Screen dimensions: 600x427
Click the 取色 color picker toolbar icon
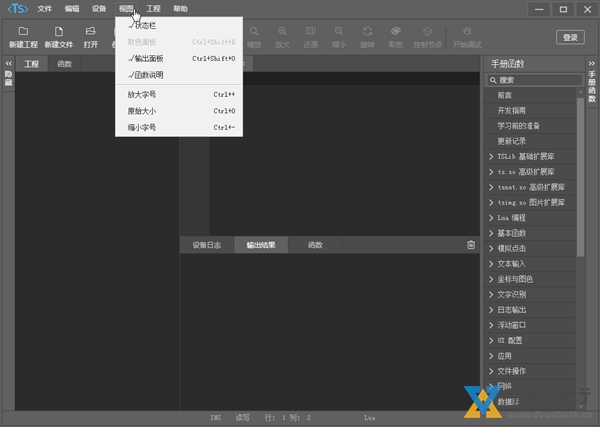[396, 33]
